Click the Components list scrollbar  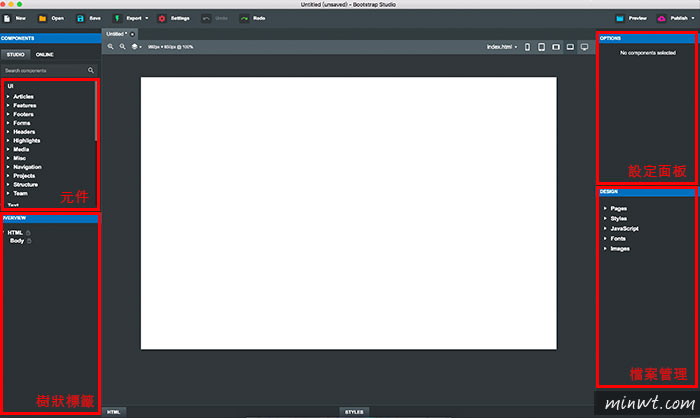(x=96, y=112)
